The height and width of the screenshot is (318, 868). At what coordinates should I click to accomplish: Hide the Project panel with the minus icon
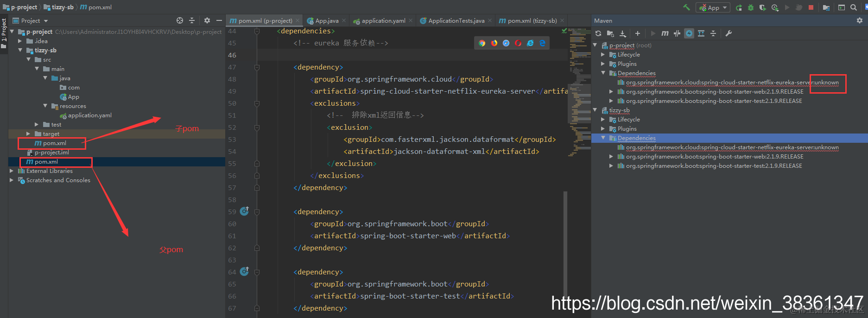pos(219,20)
